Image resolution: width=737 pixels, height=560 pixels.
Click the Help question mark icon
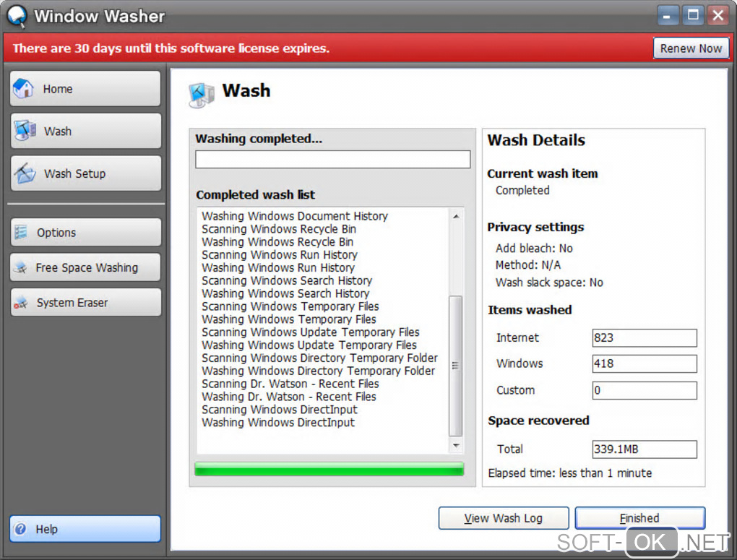coord(20,529)
